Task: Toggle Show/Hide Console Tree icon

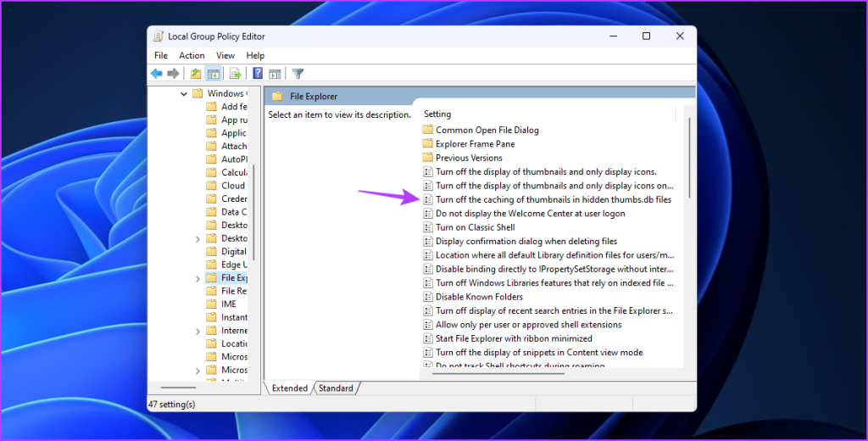Action: click(213, 74)
